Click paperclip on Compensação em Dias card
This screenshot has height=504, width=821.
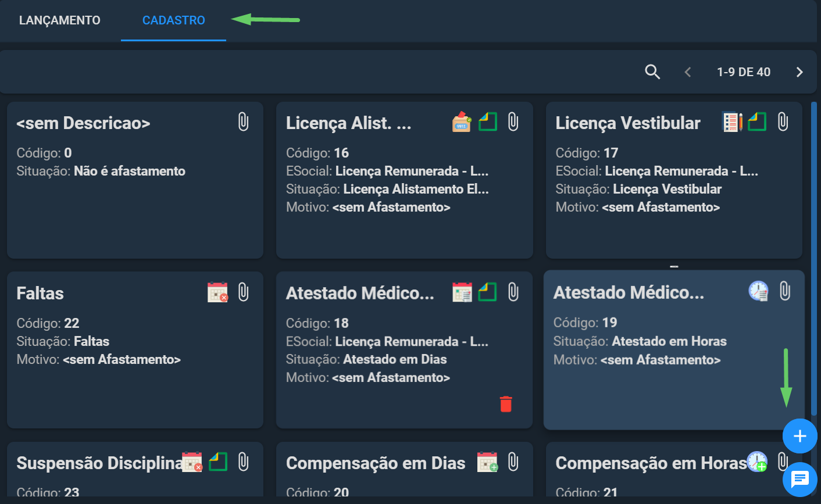coord(513,462)
